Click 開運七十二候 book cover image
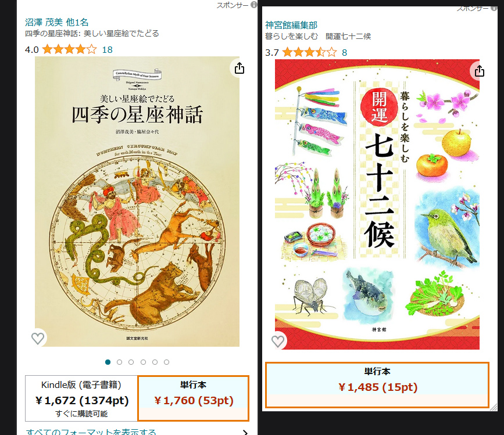 377,204
